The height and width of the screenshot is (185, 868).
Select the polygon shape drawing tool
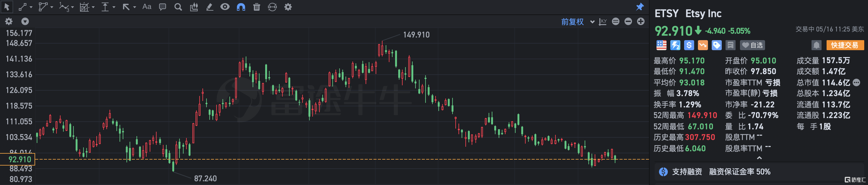click(43, 7)
